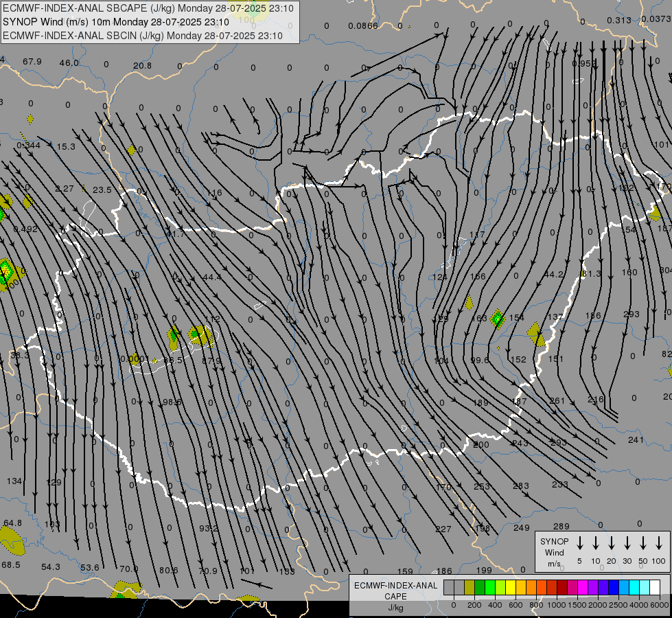Select the white swatch at 6000 J/kg
This screenshot has width=672, height=618.
click(x=654, y=587)
